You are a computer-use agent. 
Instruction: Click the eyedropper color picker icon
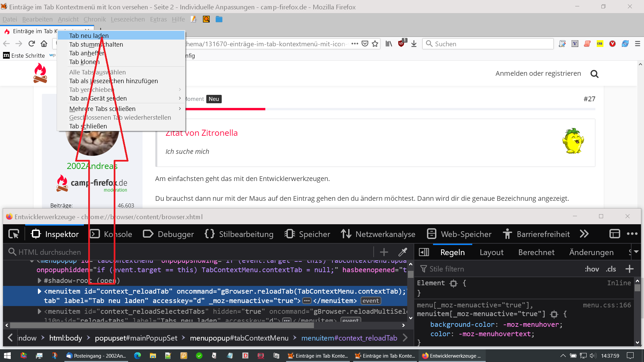(402, 252)
